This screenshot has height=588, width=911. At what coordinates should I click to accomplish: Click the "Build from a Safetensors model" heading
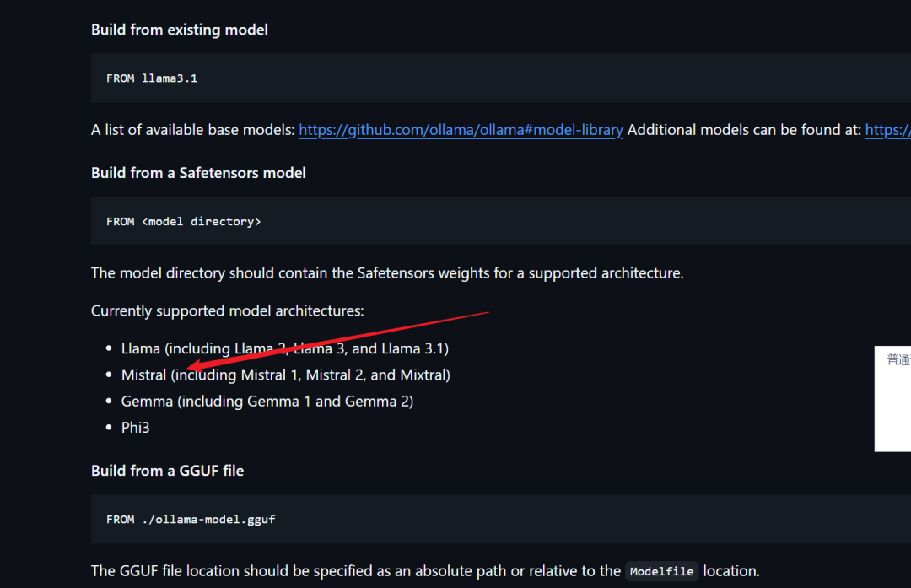[x=198, y=173]
